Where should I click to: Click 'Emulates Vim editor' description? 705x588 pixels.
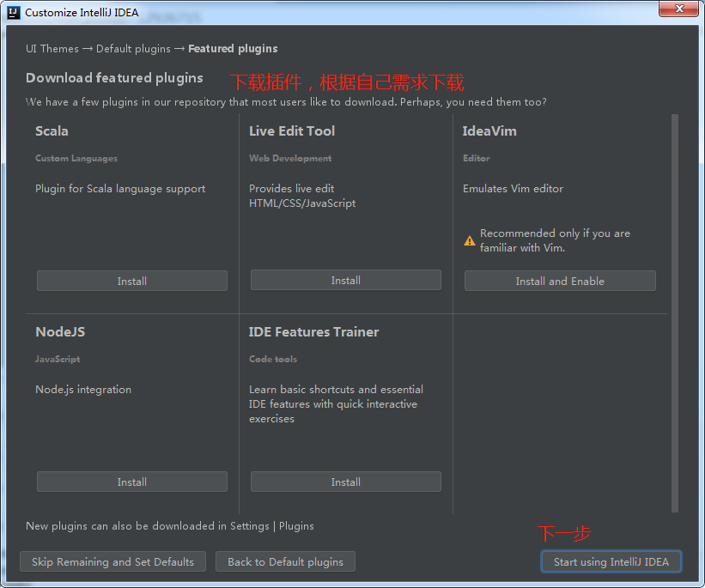tap(513, 188)
